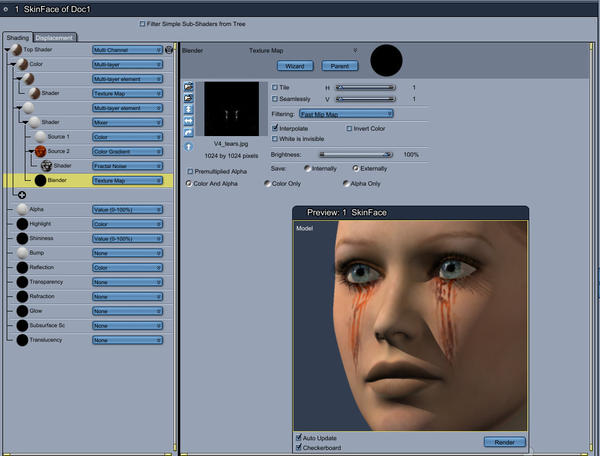This screenshot has height=456, width=600.
Task: Click the icon right of the Multi Channel dropdown
Action: pos(169,50)
